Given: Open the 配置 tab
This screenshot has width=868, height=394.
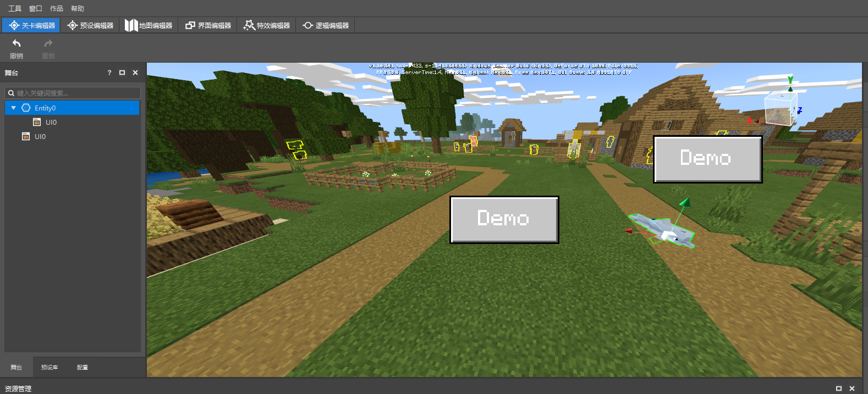Looking at the screenshot, I should point(83,367).
